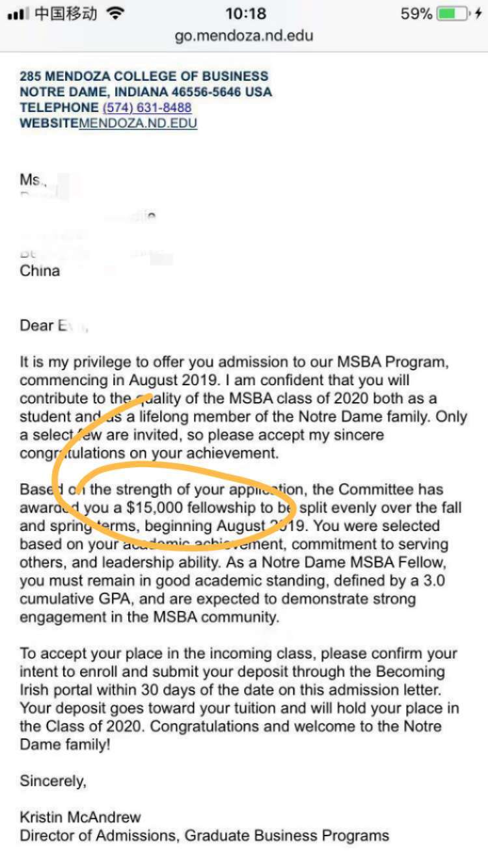488x868 pixels.
Task: Tap the charging bolt icon
Action: coord(479,14)
